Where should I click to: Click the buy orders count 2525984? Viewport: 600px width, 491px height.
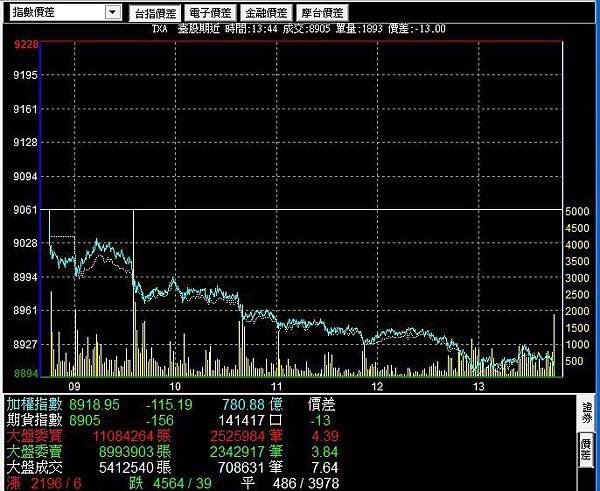[237, 436]
